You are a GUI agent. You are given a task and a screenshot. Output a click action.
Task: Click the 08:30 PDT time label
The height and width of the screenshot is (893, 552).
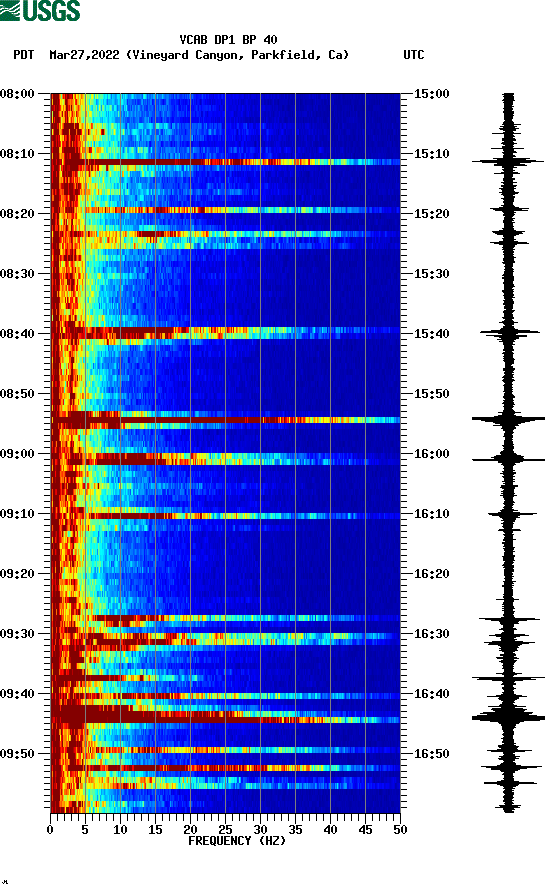(17, 273)
